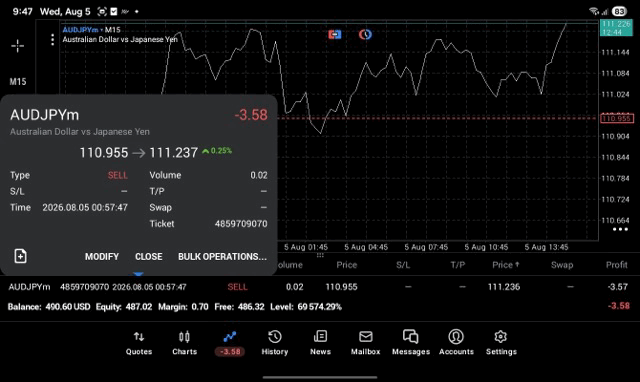The height and width of the screenshot is (382, 640).
Task: Tap the AUDJPYm chart title label
Action: click(x=80, y=30)
